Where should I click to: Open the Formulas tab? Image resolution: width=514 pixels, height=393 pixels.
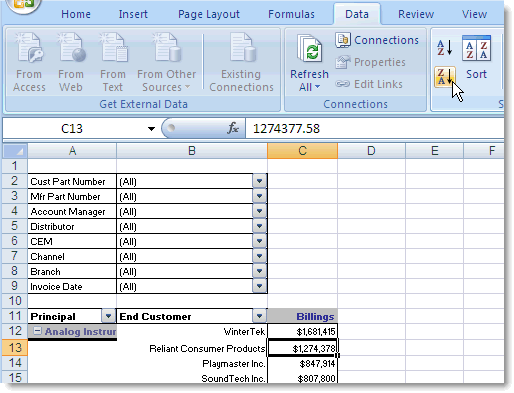pos(291,14)
